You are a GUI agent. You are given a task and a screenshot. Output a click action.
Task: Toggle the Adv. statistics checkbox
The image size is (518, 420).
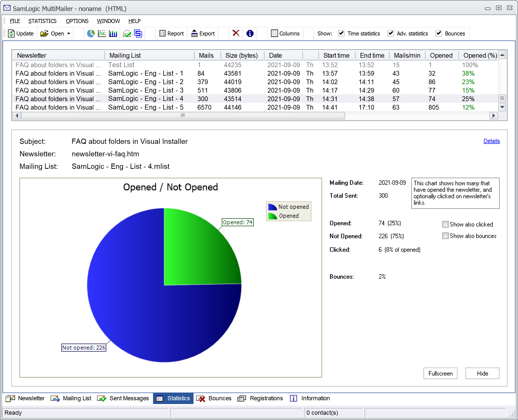coord(390,33)
